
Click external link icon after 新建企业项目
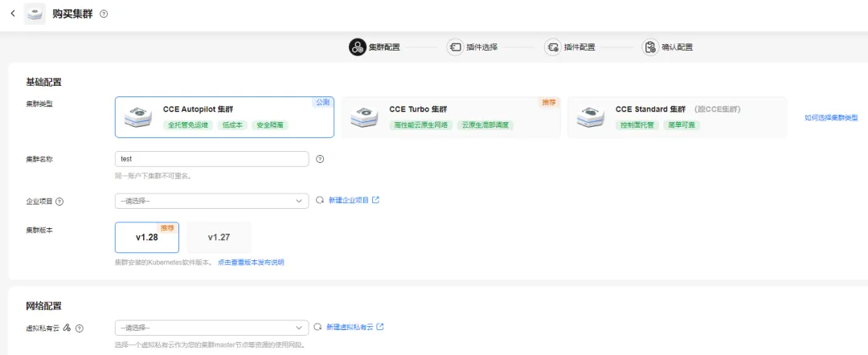(x=376, y=200)
